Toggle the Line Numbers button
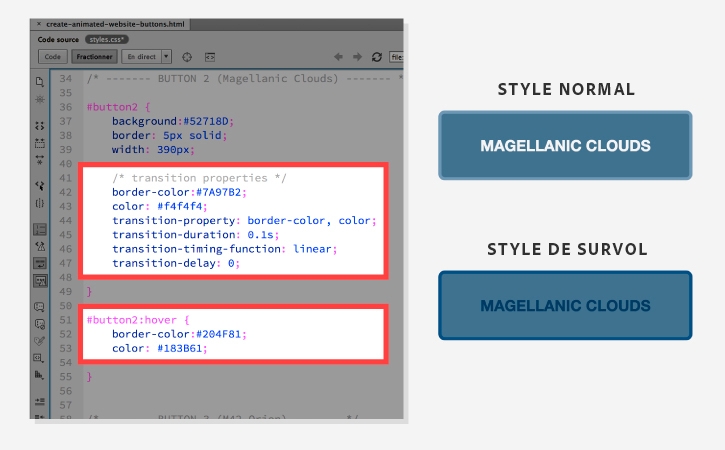 pyautogui.click(x=40, y=229)
